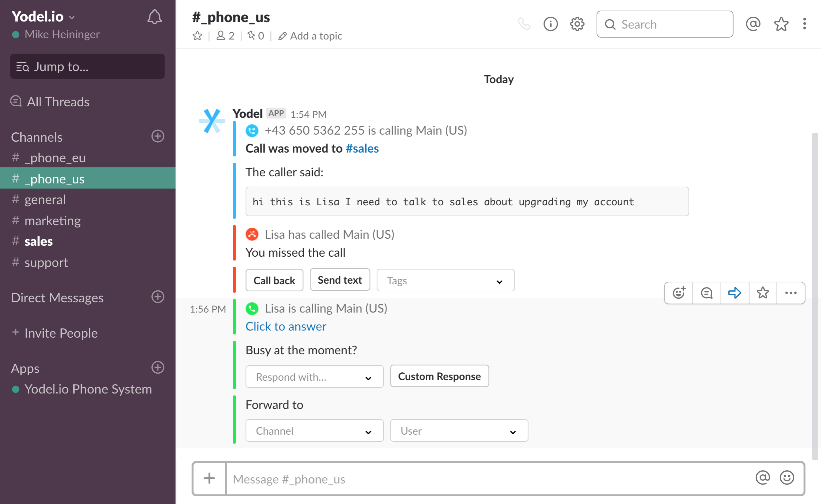Open channel details info icon
The width and height of the screenshot is (821, 504).
pyautogui.click(x=550, y=24)
